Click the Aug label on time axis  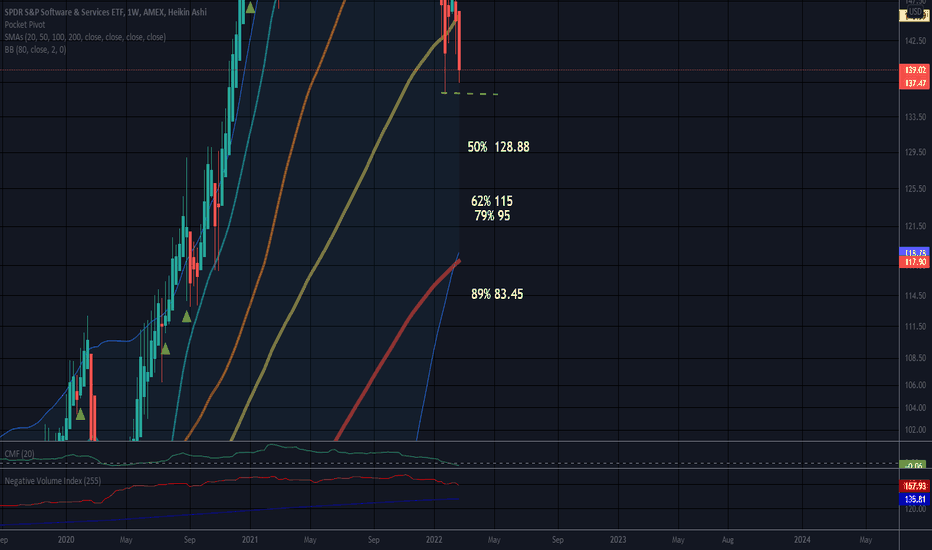tap(728, 540)
